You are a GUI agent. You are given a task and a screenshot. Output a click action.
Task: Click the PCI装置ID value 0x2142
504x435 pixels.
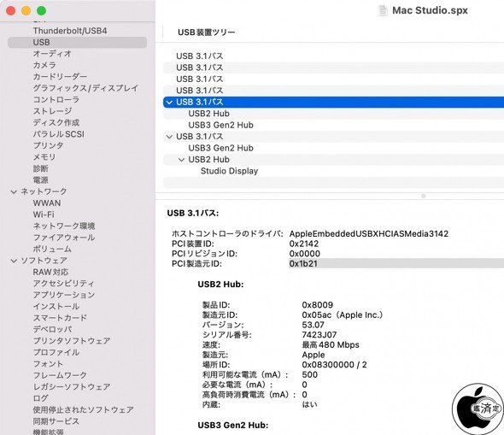[x=304, y=244]
